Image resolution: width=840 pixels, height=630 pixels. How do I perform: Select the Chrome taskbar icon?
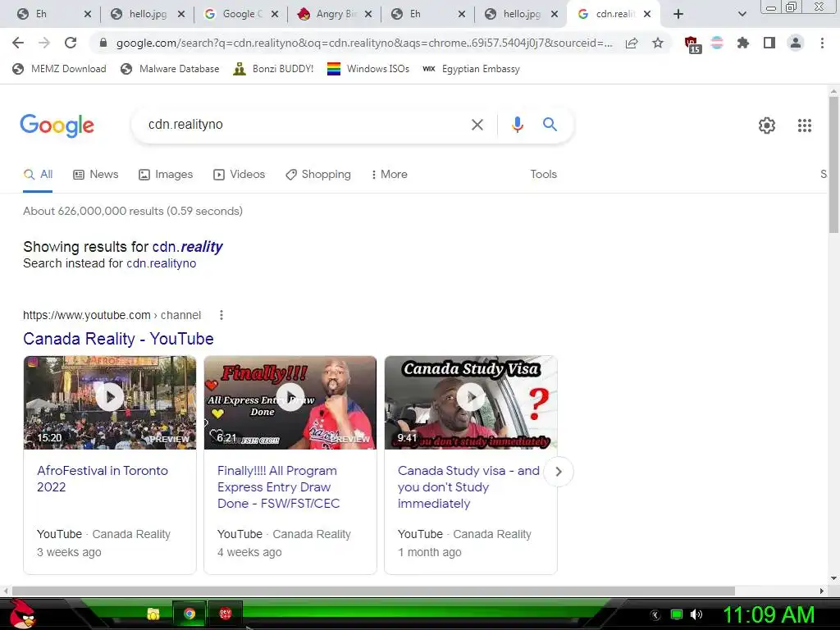tap(189, 614)
